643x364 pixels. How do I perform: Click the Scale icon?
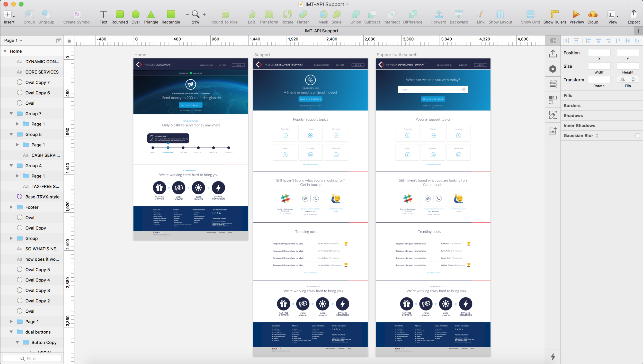click(336, 14)
